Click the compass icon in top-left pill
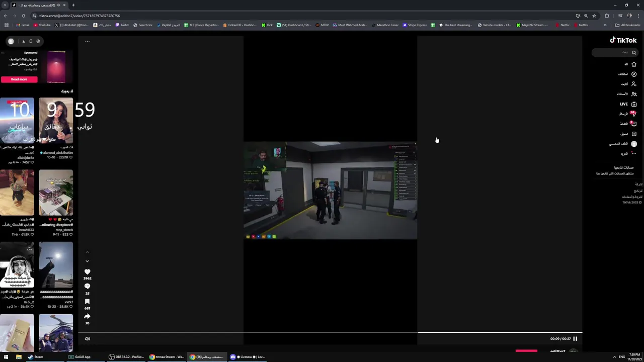This screenshot has height=362, width=644. click(38, 41)
